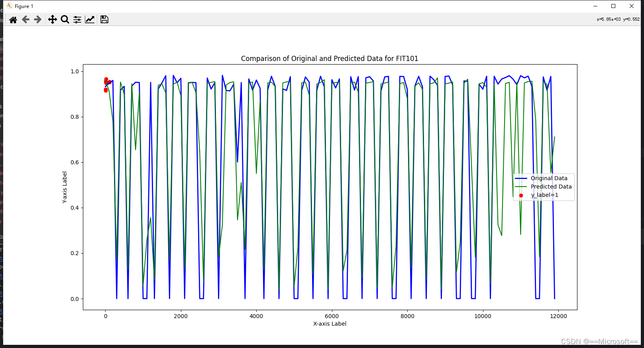Click the x-axis tick label 0
The height and width of the screenshot is (348, 644).
point(106,316)
